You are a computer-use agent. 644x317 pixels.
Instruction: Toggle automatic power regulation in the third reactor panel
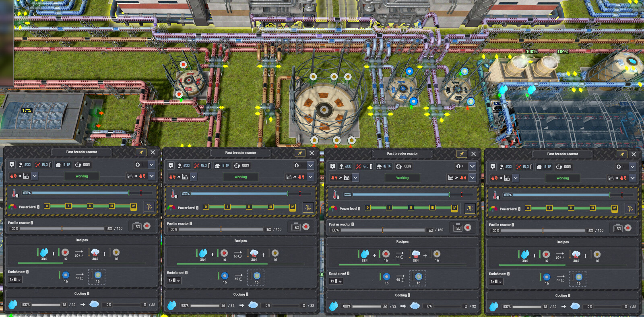[470, 208]
